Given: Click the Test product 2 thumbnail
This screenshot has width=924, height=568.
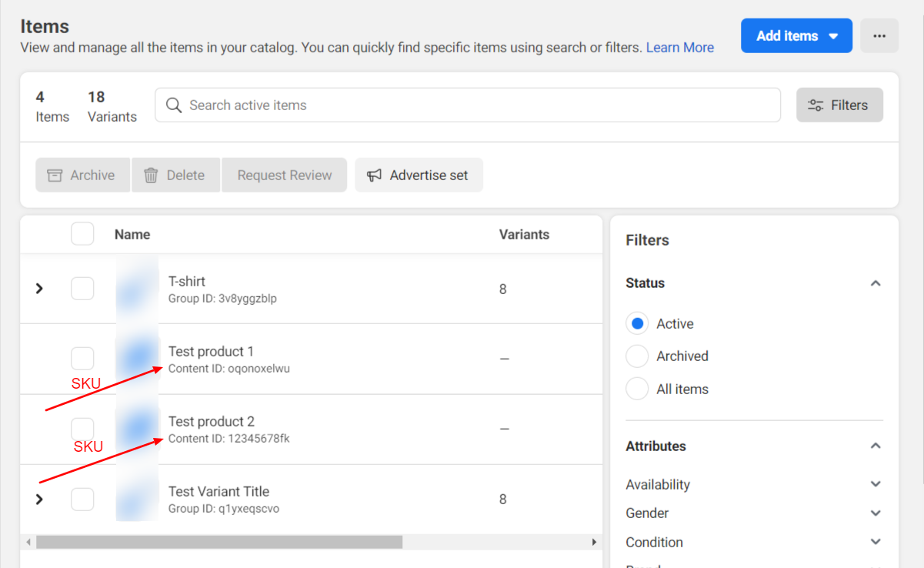Looking at the screenshot, I should click(137, 429).
